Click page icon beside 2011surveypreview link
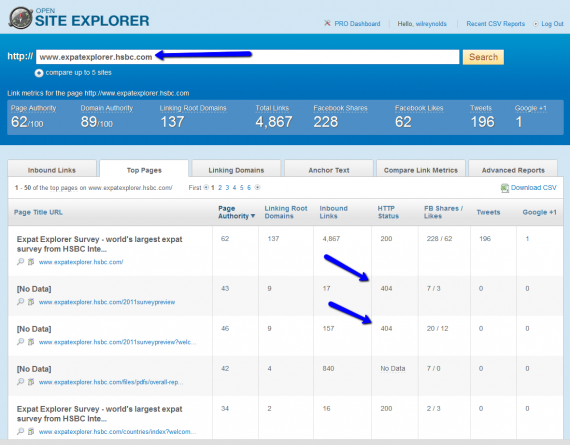570x445 pixels. [x=31, y=302]
